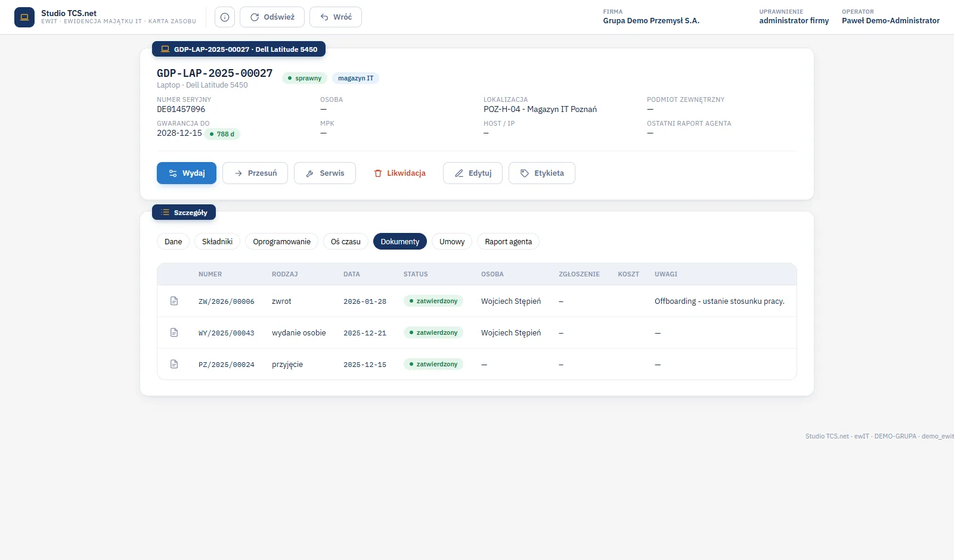Click the RODZAJ column header
Viewport: 954px width, 560px height.
[284, 275]
